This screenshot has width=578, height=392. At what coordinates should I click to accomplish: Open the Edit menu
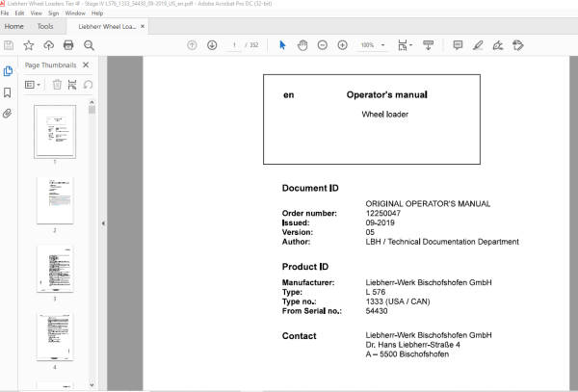click(x=19, y=13)
